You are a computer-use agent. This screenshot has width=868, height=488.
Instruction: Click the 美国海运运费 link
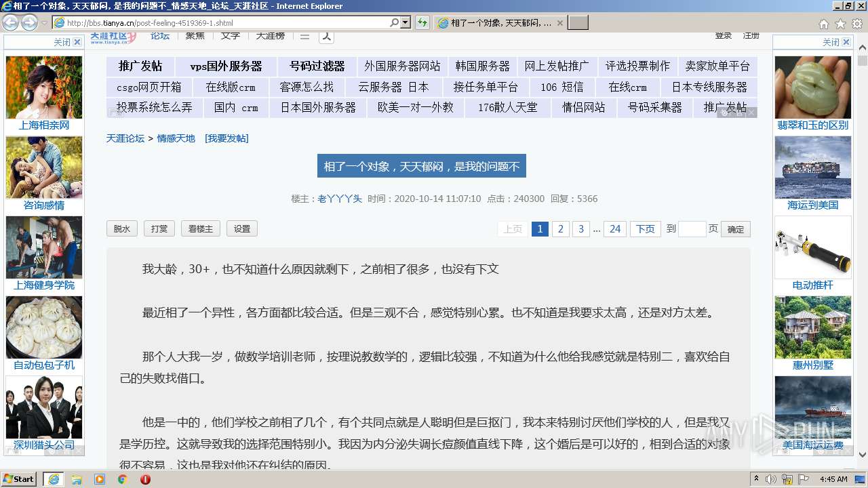pyautogui.click(x=813, y=445)
